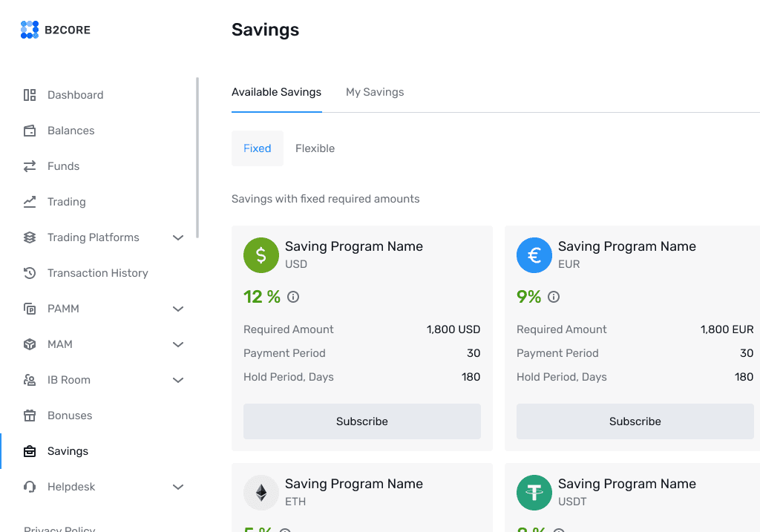The image size is (760, 532).
Task: Switch to the My Savings tab
Action: (x=375, y=92)
